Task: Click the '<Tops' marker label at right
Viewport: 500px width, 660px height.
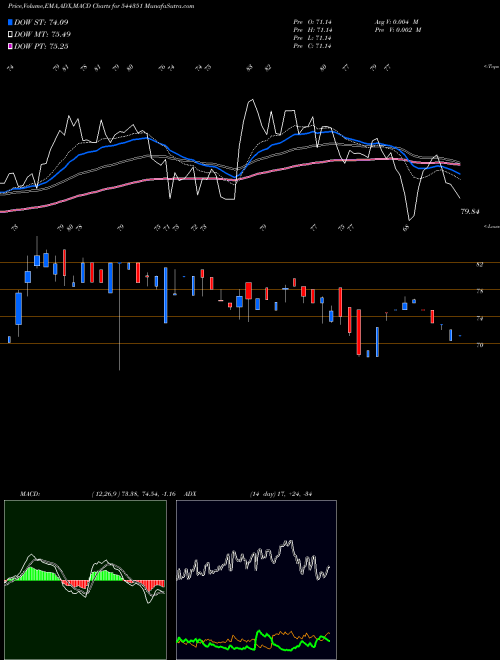Action: coord(491,67)
